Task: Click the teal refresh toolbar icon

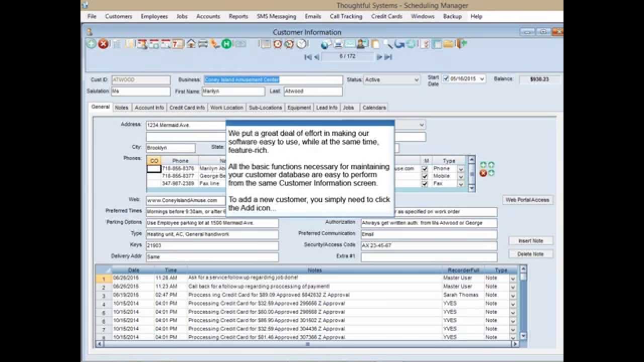Action: 411,44
